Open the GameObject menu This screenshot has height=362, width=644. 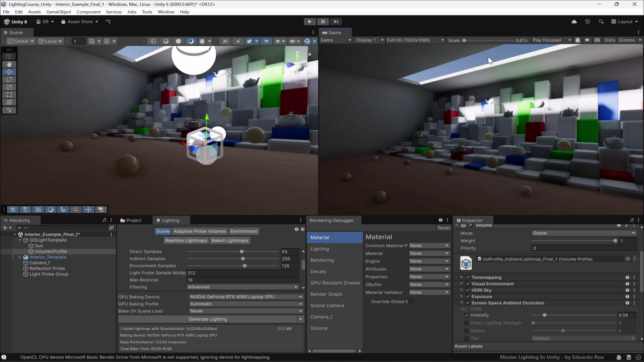(x=58, y=12)
